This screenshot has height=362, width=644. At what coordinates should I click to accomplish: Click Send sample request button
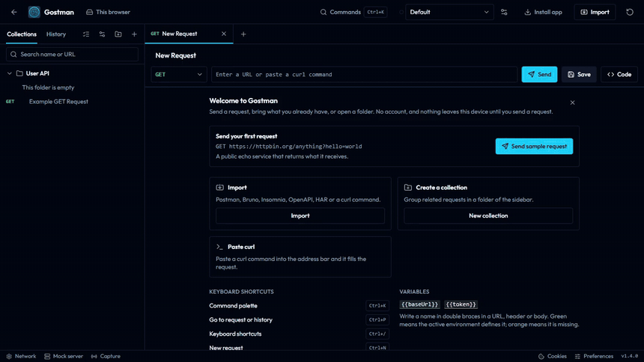click(534, 146)
